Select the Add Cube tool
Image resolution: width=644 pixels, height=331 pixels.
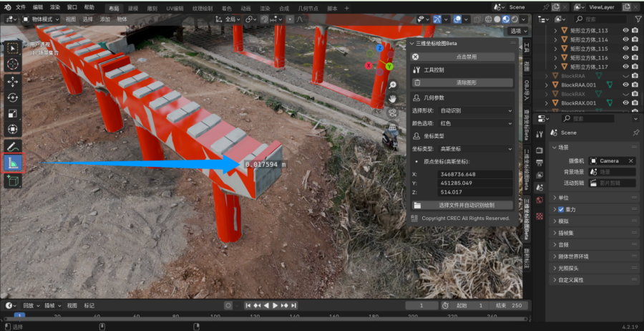13,181
